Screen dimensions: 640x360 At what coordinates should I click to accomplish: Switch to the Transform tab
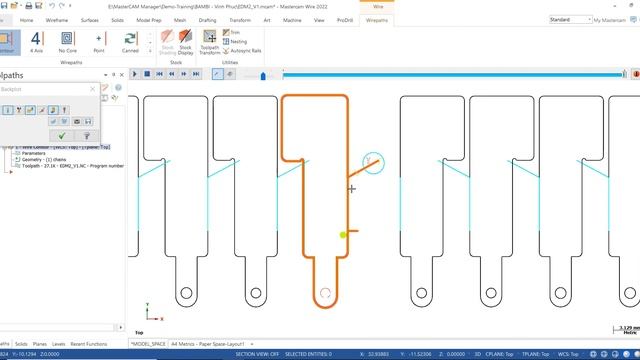click(240, 20)
